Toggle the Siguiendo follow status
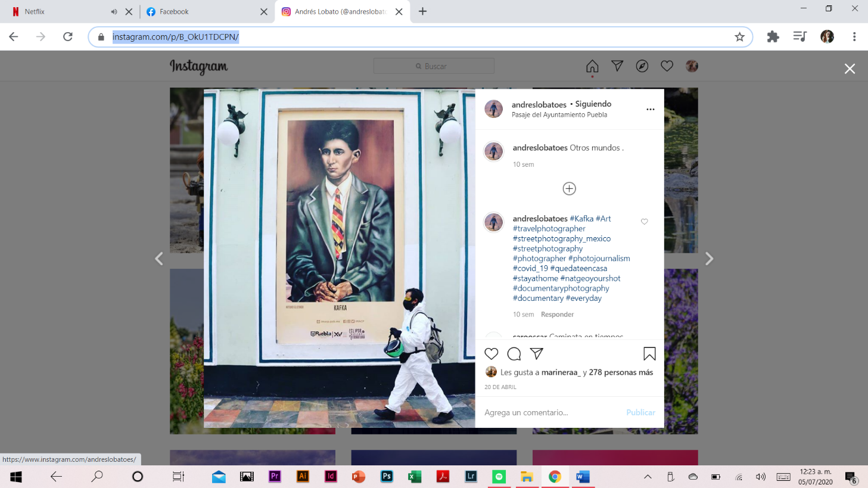This screenshot has width=868, height=488. point(593,104)
